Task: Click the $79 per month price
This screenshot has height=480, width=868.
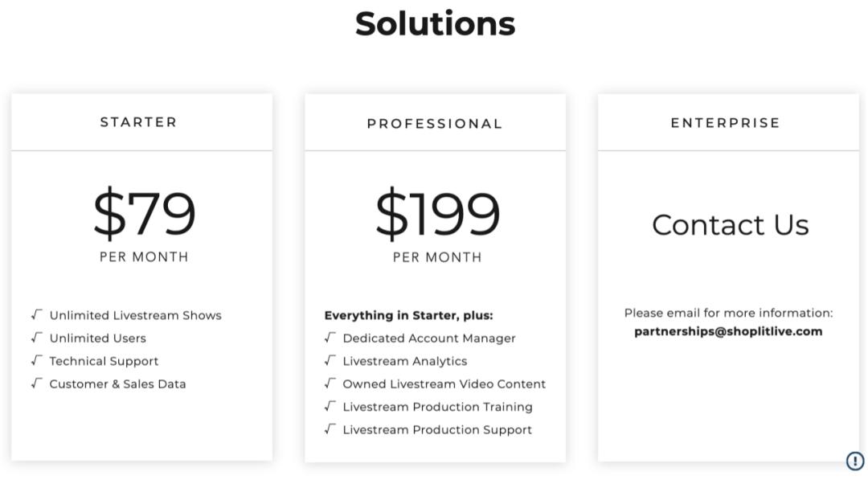Action: [145, 224]
